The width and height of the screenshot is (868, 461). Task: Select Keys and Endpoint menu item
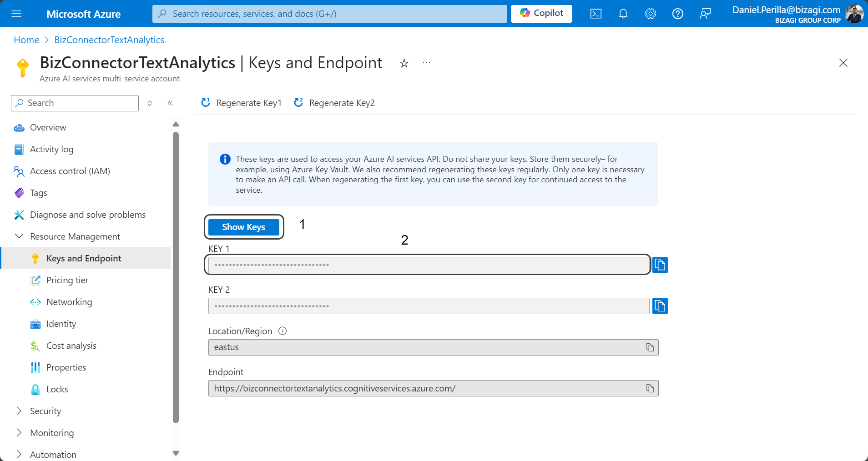click(x=86, y=258)
